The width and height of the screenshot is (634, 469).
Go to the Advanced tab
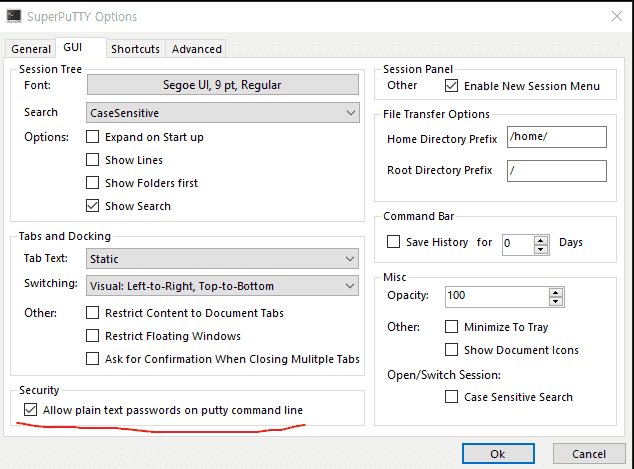[x=196, y=49]
